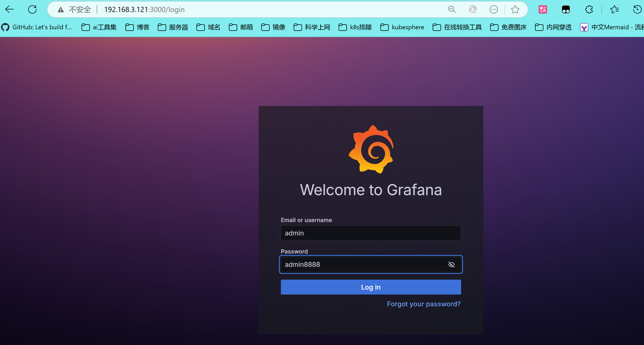Follow the Forgot your password link
Screen dimensions: 644x345
[x=423, y=304]
